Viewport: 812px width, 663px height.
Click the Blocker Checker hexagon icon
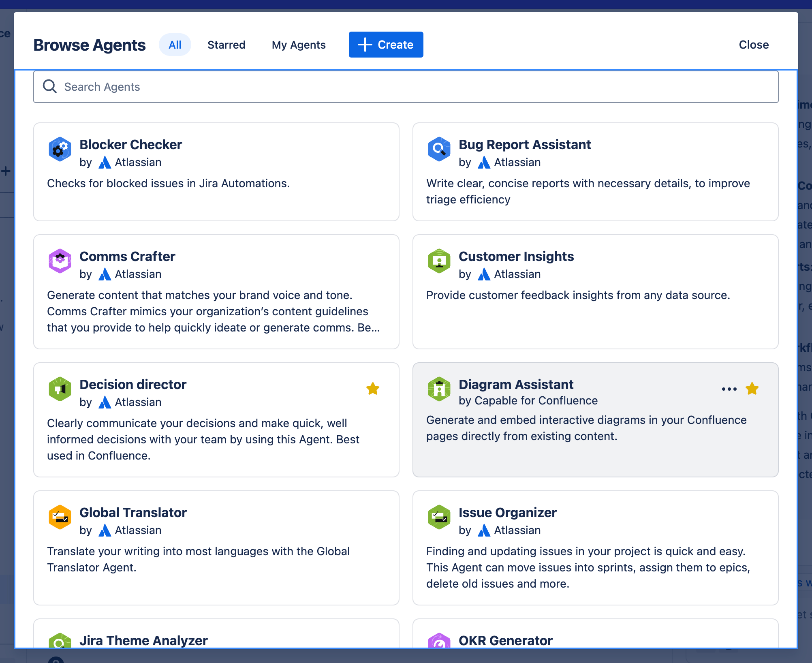[60, 149]
